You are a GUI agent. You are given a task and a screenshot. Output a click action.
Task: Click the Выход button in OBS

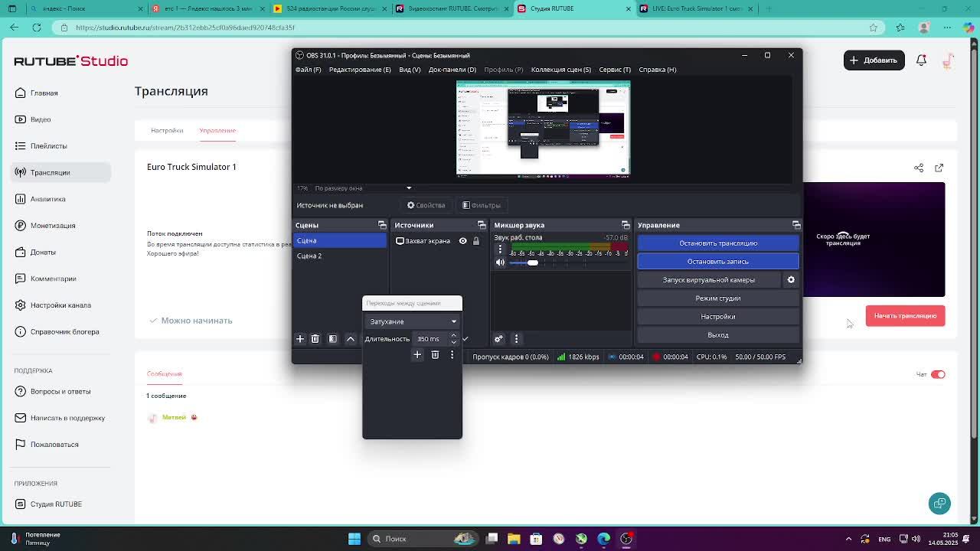click(x=718, y=335)
